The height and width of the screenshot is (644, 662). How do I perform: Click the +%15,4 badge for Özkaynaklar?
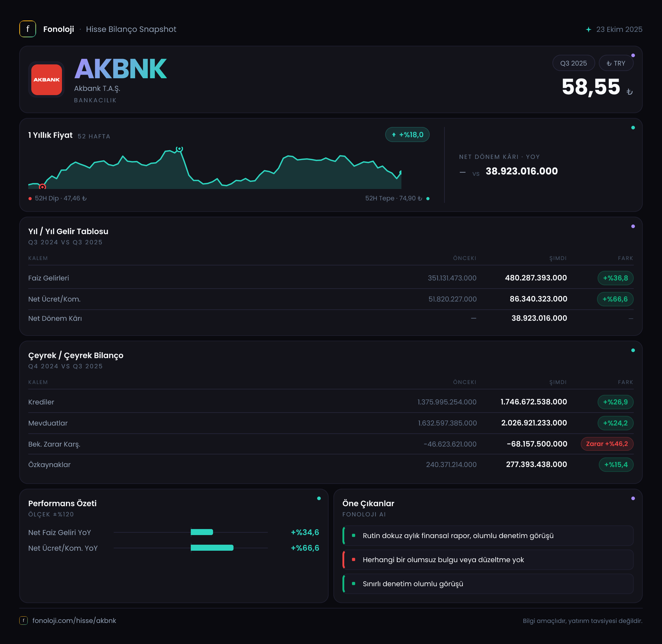(x=616, y=464)
